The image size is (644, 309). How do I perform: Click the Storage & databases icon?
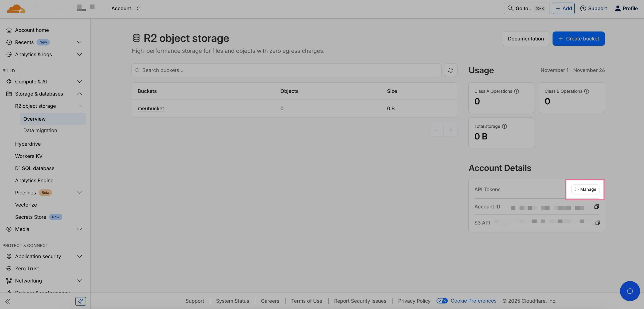[x=9, y=94]
